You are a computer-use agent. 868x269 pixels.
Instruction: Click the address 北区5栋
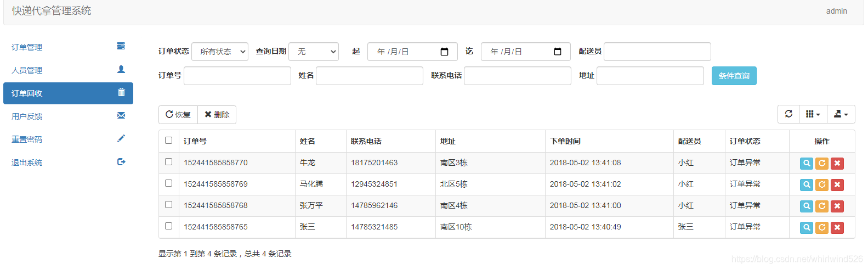coord(453,184)
